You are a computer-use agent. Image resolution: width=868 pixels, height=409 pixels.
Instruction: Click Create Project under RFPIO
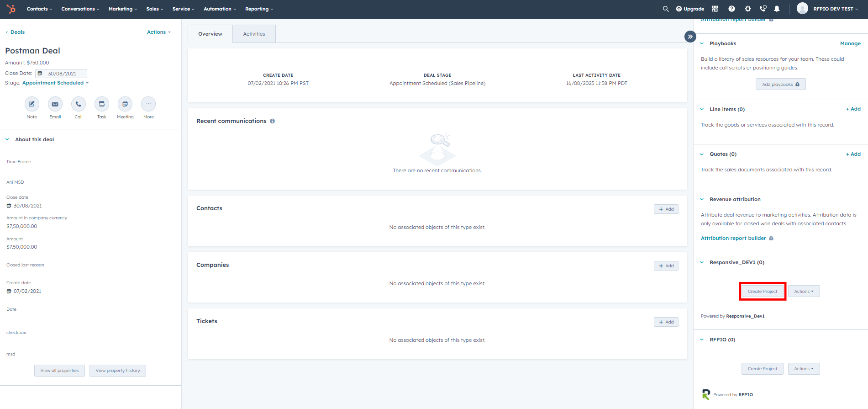coord(762,369)
